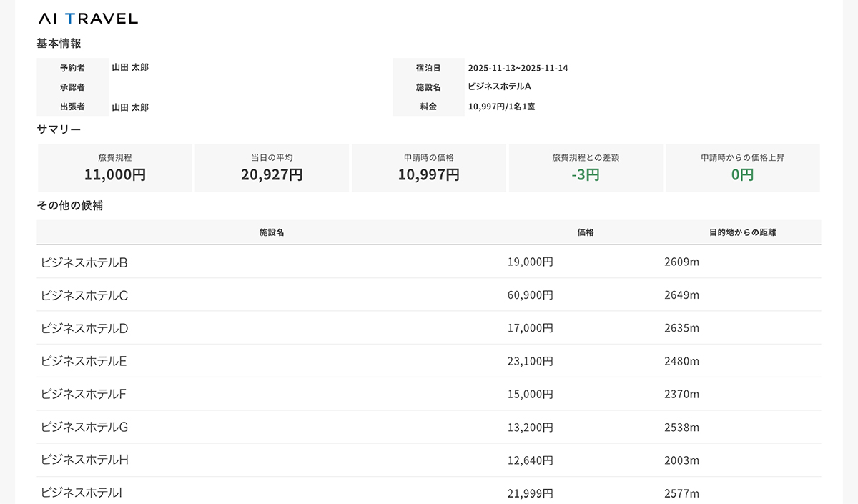
Task: Click the 当日の平均 20,927円 card
Action: pos(272,168)
